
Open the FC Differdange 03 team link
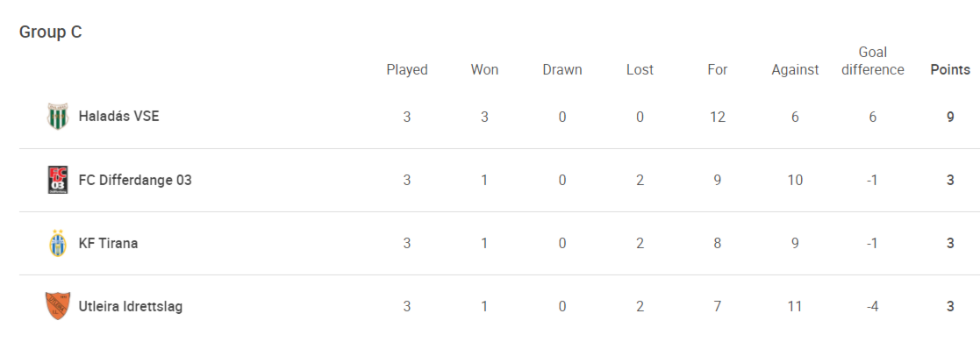point(135,180)
